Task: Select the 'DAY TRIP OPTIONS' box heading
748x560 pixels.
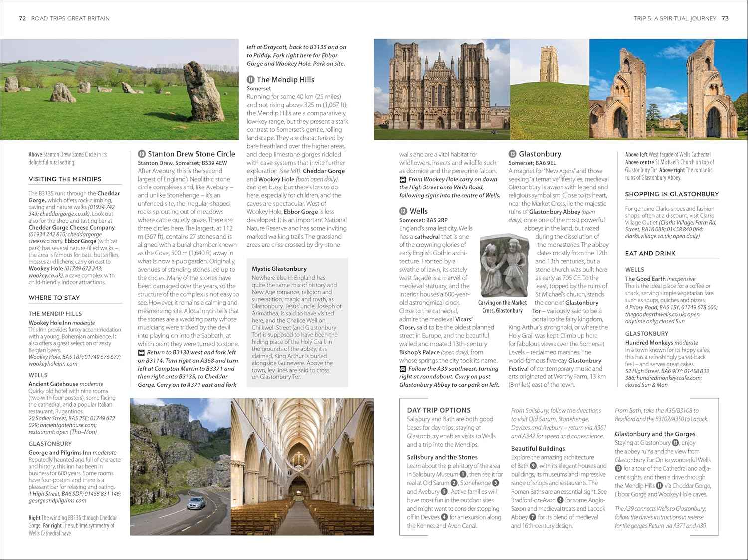Action: [x=439, y=410]
